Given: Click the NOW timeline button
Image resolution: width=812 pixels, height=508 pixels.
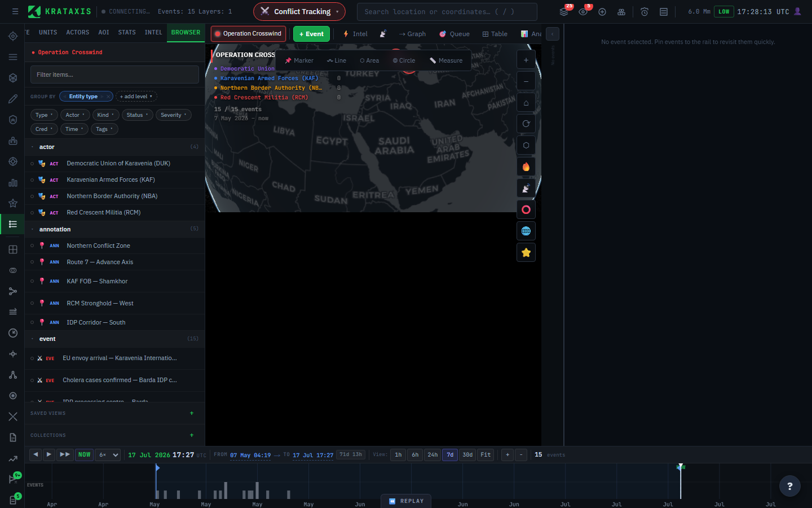Looking at the screenshot, I should tap(85, 455).
